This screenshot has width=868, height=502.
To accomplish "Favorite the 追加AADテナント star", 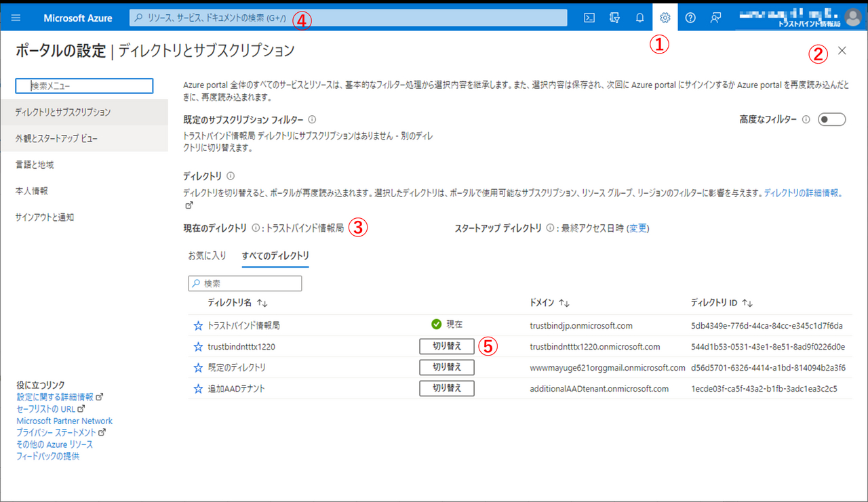I will click(x=198, y=389).
